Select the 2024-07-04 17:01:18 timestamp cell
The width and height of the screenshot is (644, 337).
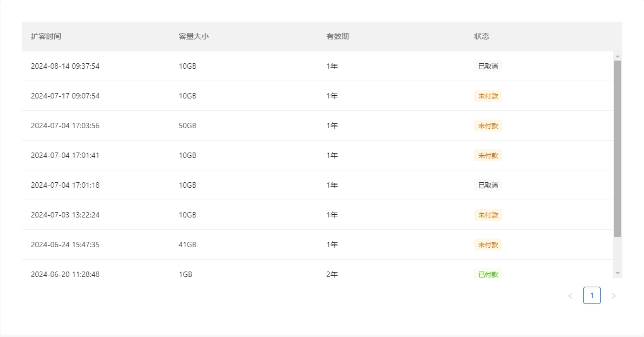65,185
